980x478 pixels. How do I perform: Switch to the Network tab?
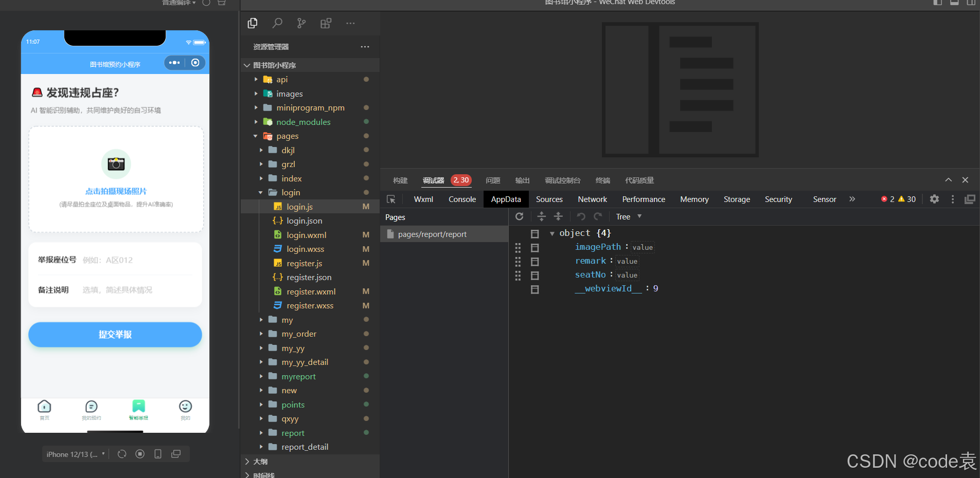592,199
